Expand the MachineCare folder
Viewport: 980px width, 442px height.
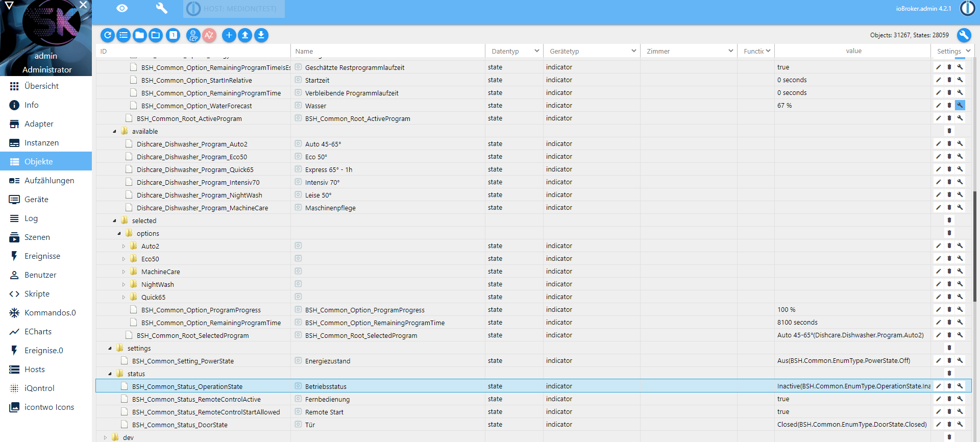(124, 272)
